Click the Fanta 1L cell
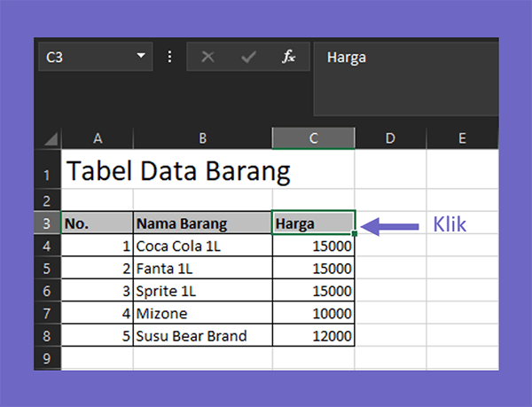Viewport: 532px width, 407px height. click(x=202, y=268)
